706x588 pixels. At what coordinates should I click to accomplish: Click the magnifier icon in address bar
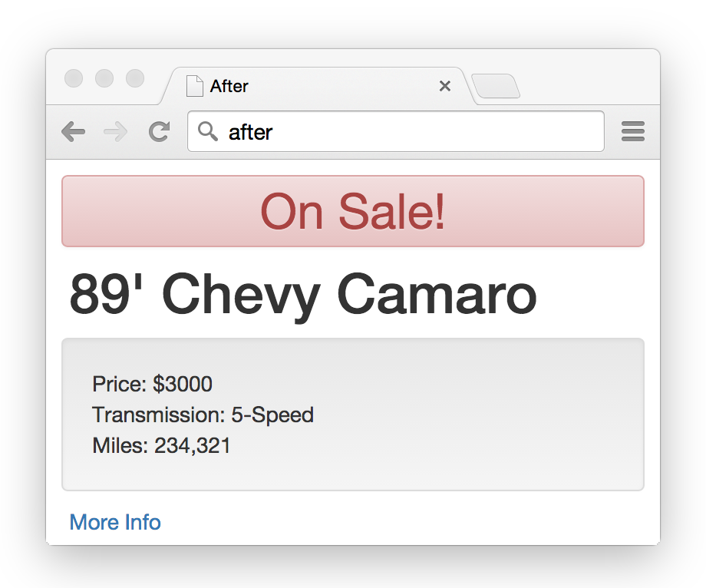(207, 132)
